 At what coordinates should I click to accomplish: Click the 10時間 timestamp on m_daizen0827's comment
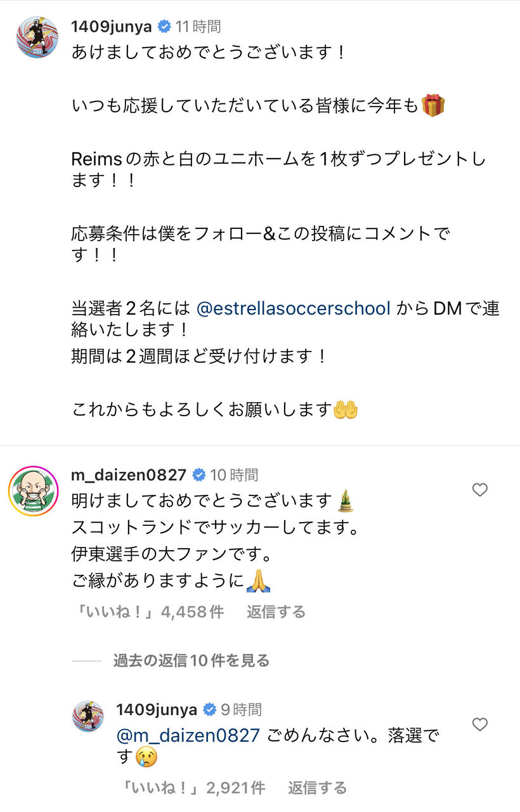234,475
